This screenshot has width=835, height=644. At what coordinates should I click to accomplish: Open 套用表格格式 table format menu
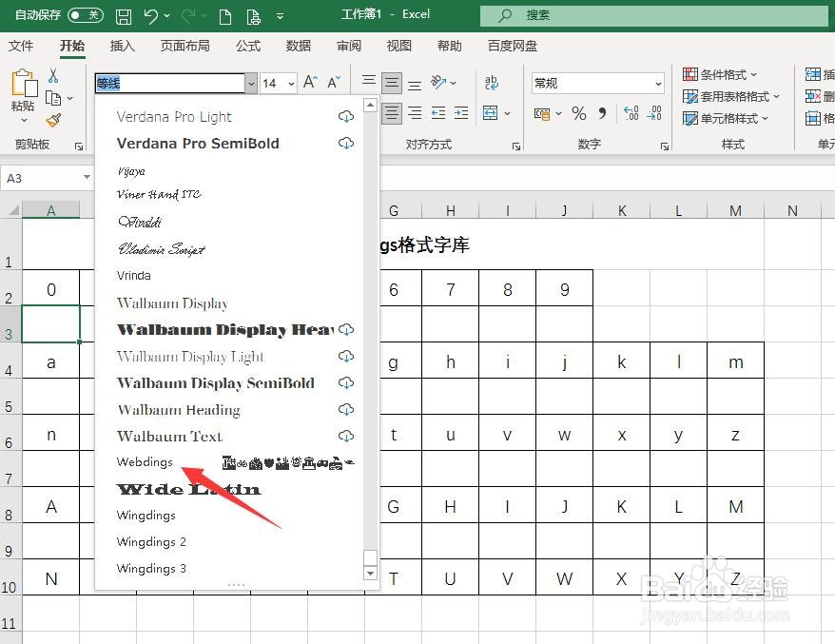731,96
